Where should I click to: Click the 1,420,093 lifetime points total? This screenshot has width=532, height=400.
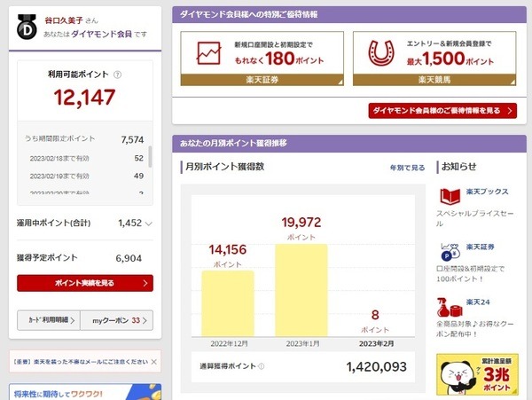376,367
